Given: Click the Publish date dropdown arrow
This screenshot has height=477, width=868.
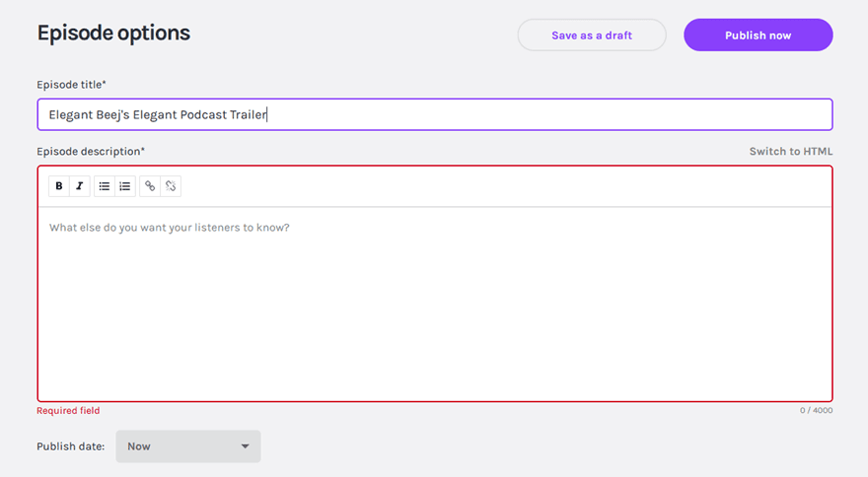Looking at the screenshot, I should [x=245, y=446].
